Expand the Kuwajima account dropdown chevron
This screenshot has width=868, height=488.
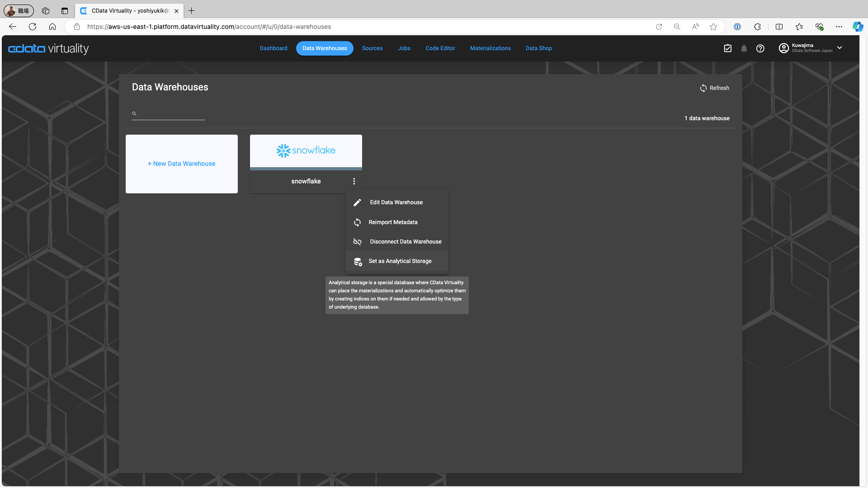coord(840,48)
